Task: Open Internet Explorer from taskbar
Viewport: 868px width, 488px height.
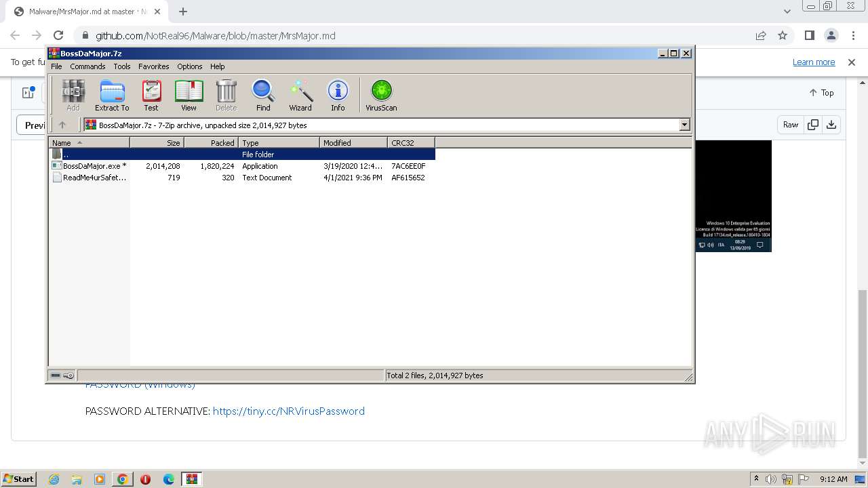Action: (x=54, y=479)
